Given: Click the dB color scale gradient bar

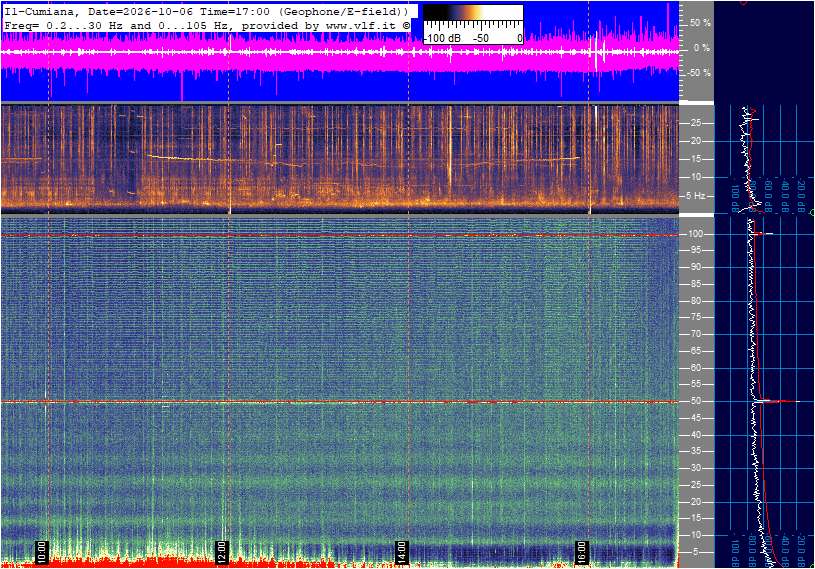Looking at the screenshot, I should 473,12.
